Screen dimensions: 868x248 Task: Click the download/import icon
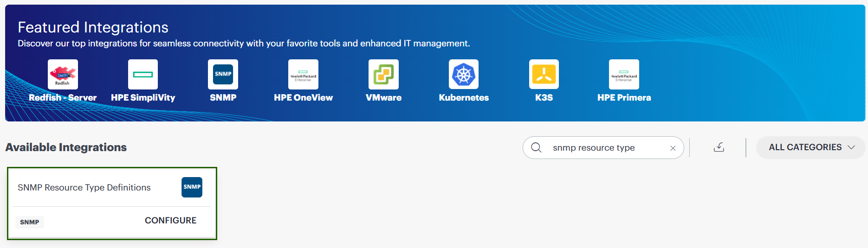tap(719, 147)
